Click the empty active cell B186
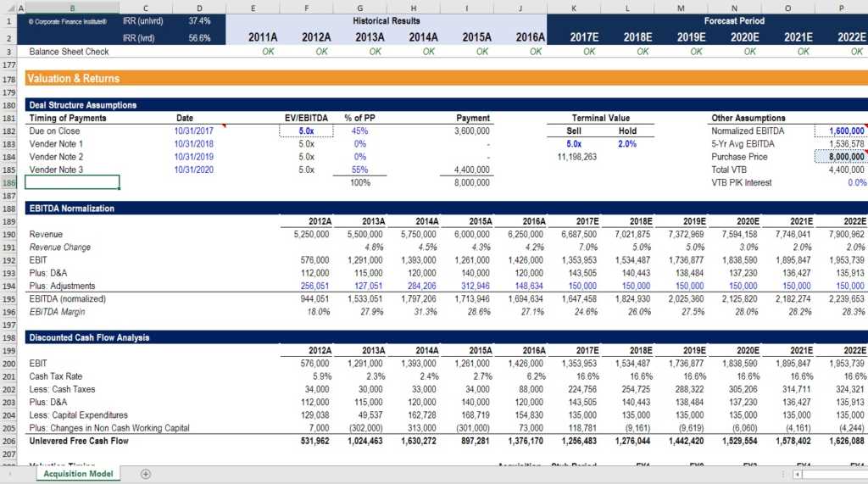This screenshot has width=868, height=484. coord(72,182)
